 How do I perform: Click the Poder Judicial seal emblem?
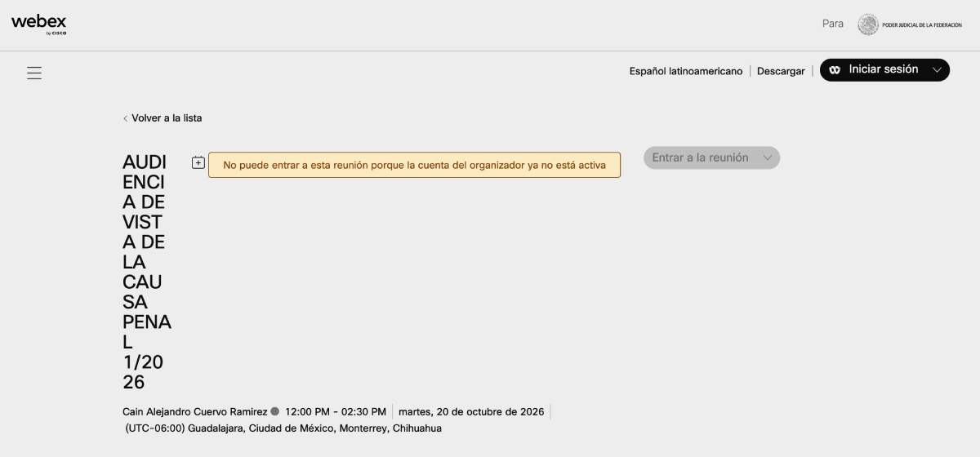pos(868,24)
